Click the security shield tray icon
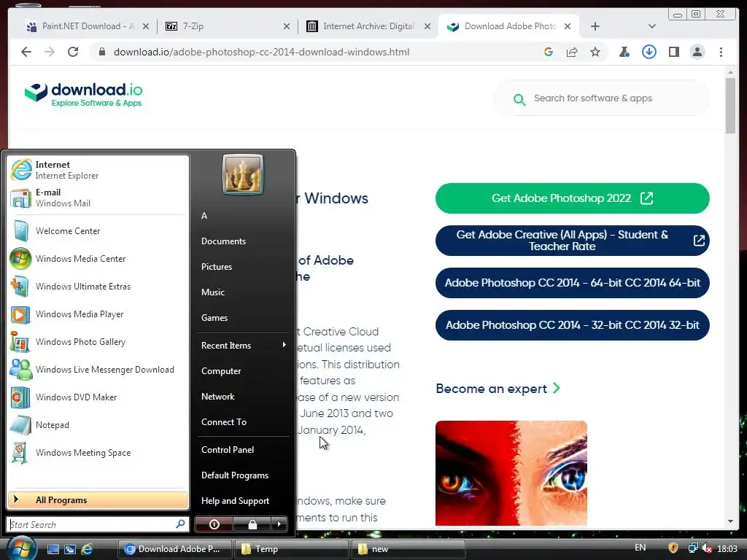The height and width of the screenshot is (560, 747). pos(673,548)
